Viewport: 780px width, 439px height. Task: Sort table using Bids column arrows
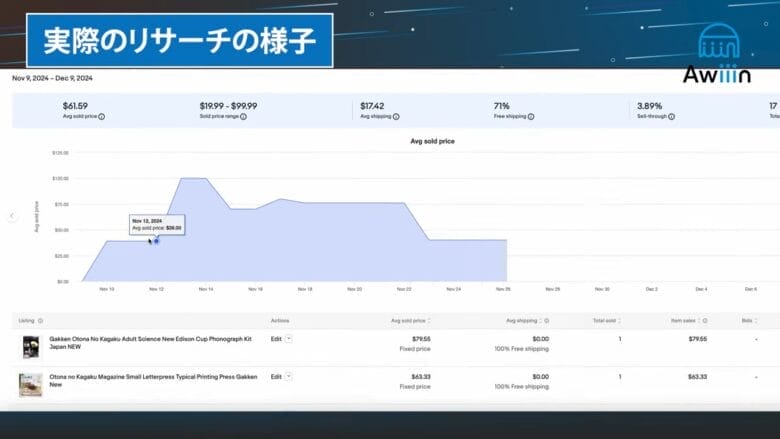tap(756, 321)
